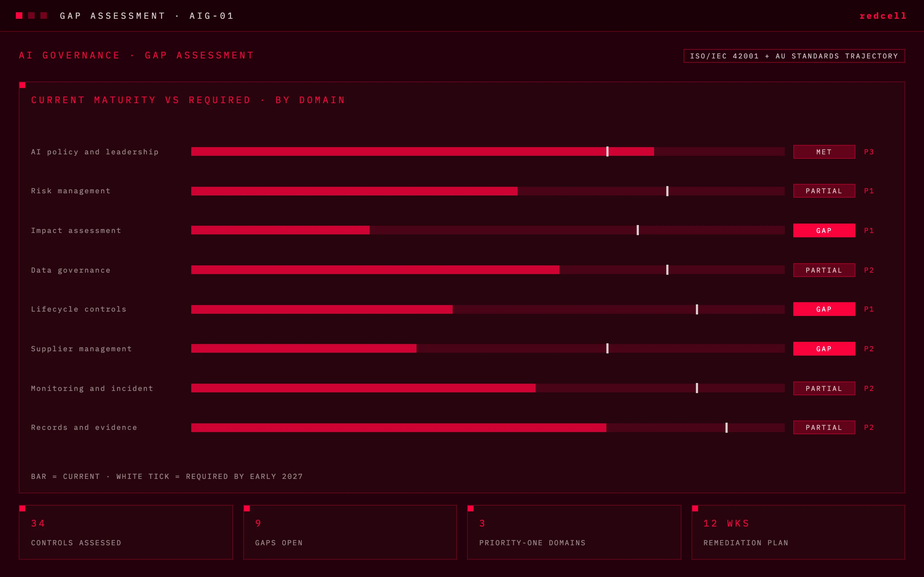Select the Data governance domain label
The width and height of the screenshot is (924, 577).
[71, 270]
